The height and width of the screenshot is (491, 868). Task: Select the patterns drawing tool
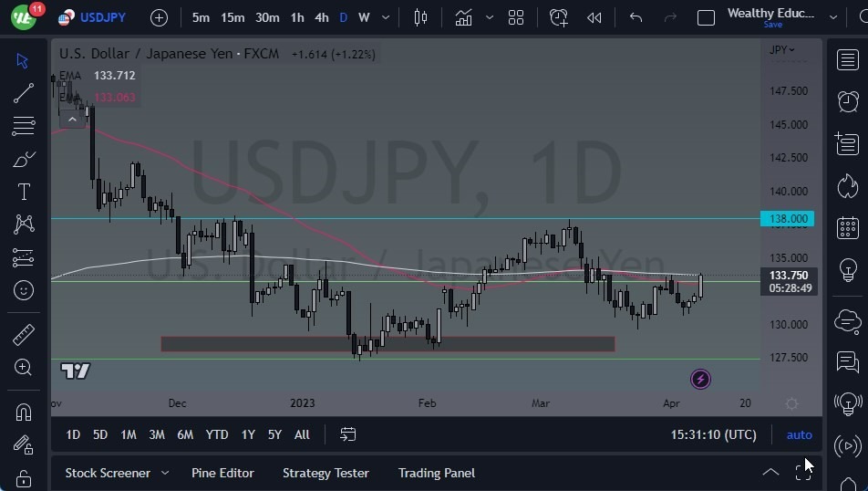pos(24,224)
